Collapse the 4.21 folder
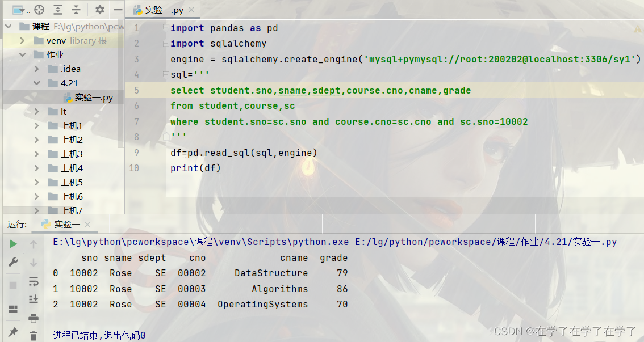644x342 pixels. 36,83
